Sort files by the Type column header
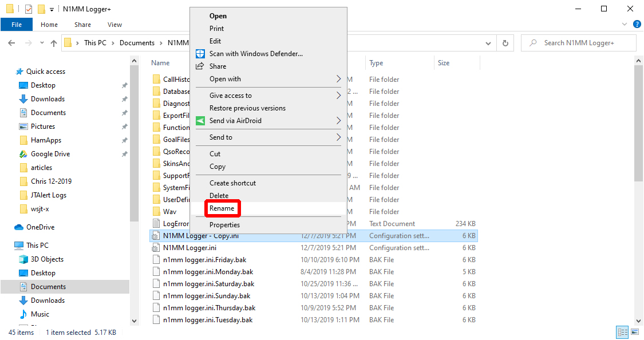644x340 pixels. coord(376,63)
